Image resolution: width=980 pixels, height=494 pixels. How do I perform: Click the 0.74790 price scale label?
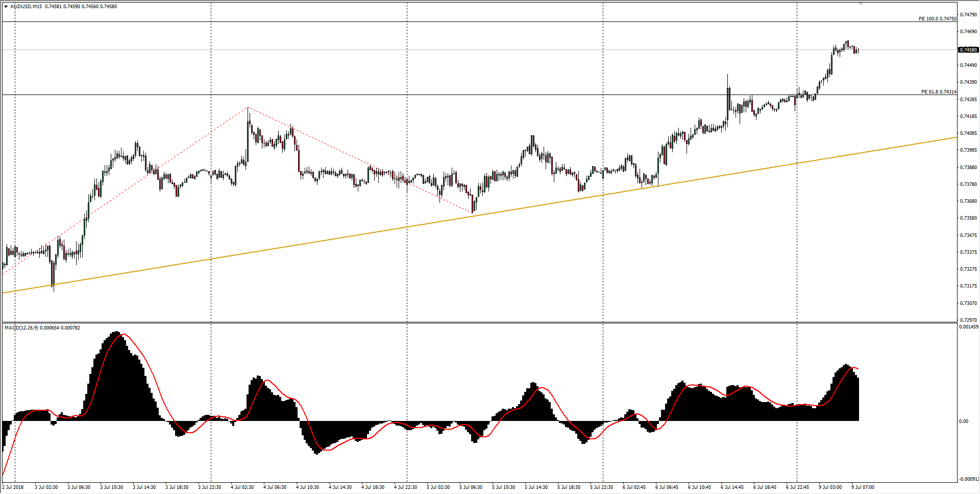point(968,14)
